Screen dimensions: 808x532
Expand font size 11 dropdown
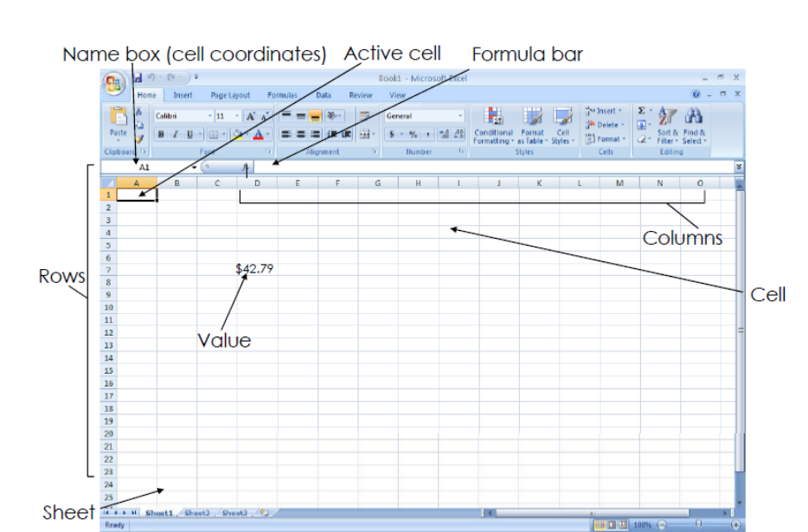pyautogui.click(x=237, y=116)
